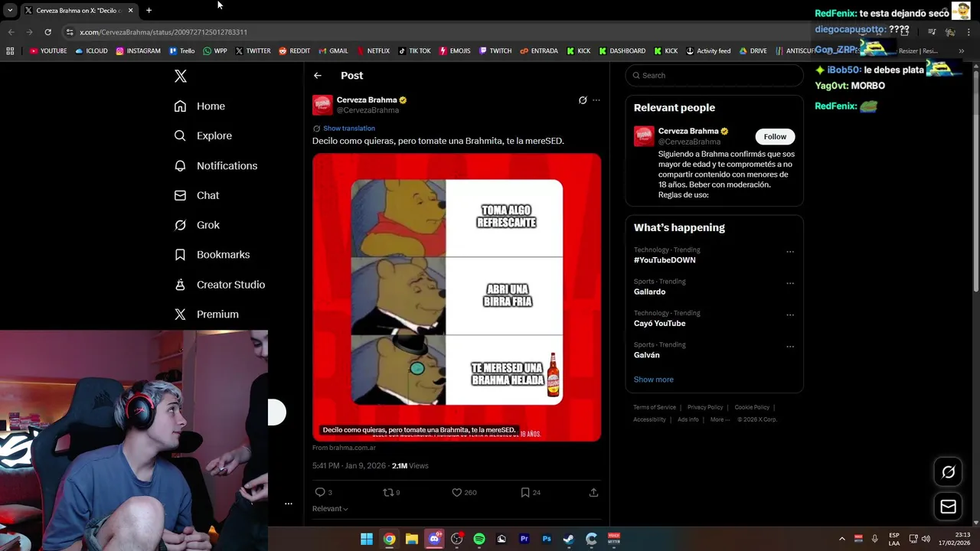Image resolution: width=980 pixels, height=551 pixels.
Task: Open Discord from taskbar
Action: (x=434, y=539)
